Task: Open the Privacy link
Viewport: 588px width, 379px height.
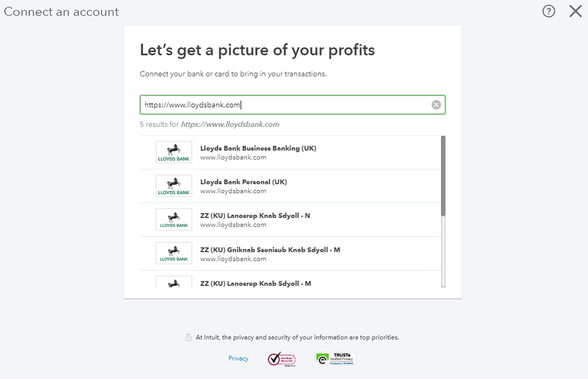Action: [238, 358]
